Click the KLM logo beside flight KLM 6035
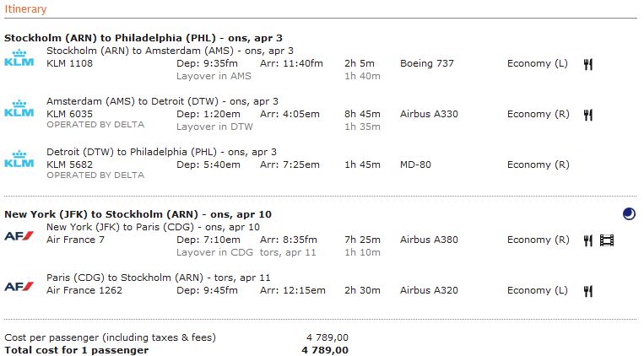The height and width of the screenshot is (356, 644). 19,109
